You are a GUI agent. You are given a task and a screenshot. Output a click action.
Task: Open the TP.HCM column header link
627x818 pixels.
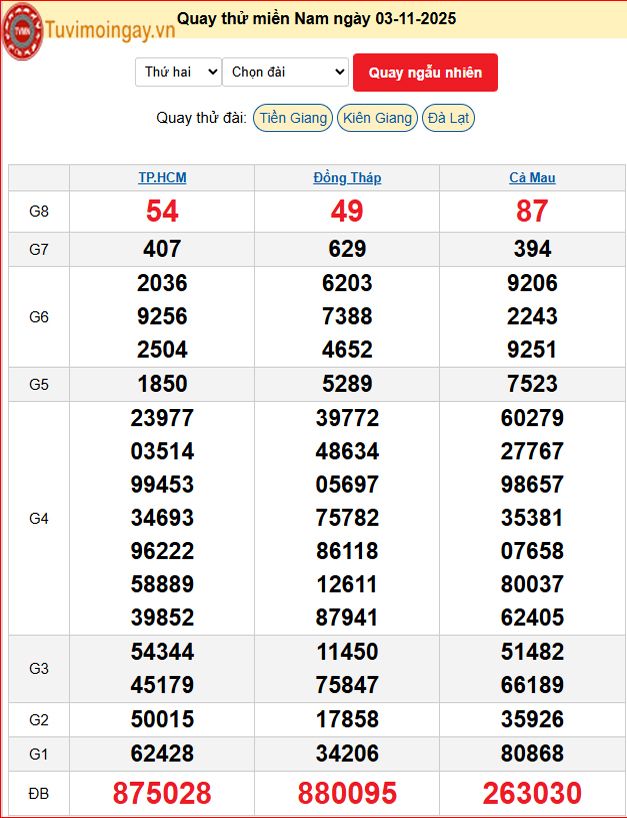click(x=162, y=178)
